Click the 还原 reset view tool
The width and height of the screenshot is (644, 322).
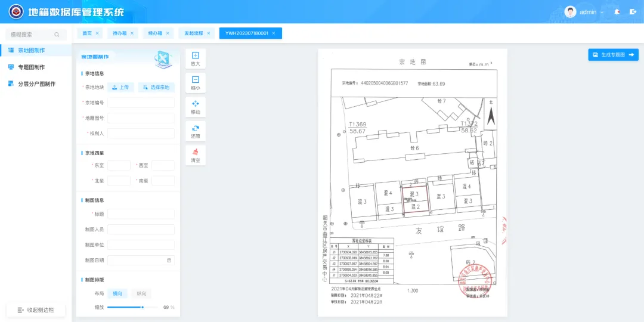click(195, 131)
